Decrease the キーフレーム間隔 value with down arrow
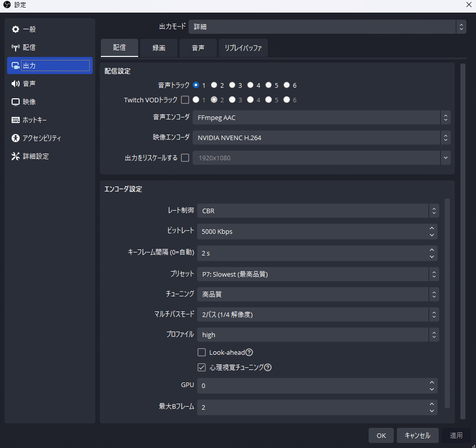 point(432,257)
